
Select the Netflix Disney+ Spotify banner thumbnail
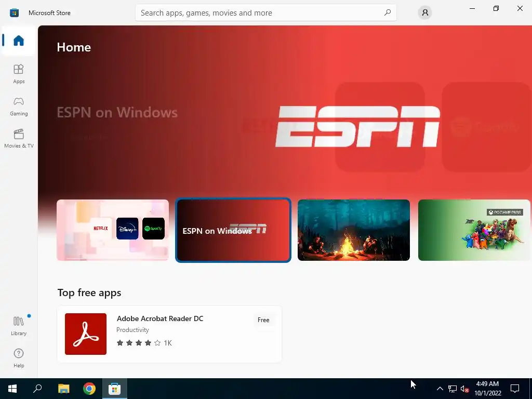113,230
